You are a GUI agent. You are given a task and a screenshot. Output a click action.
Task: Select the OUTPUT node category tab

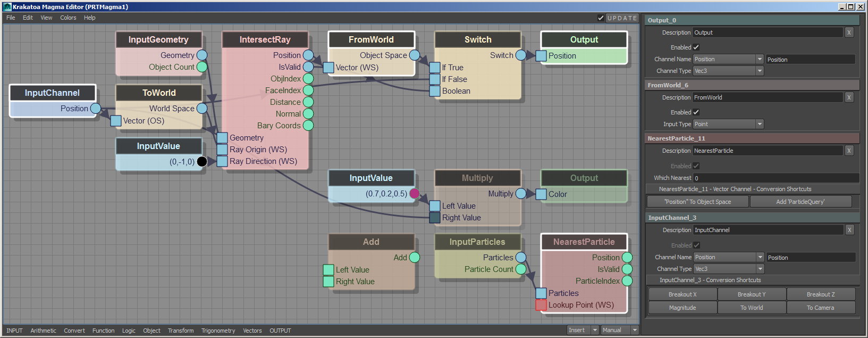point(280,331)
